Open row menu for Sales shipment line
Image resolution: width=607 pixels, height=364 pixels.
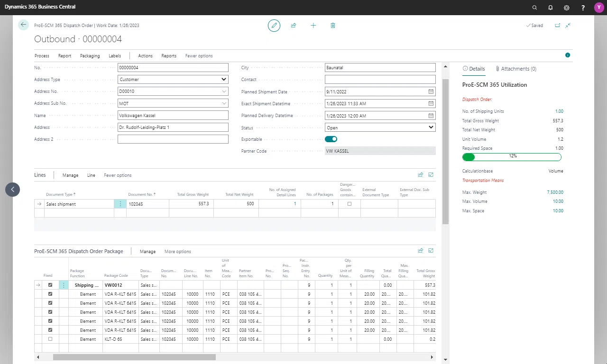pyautogui.click(x=120, y=204)
